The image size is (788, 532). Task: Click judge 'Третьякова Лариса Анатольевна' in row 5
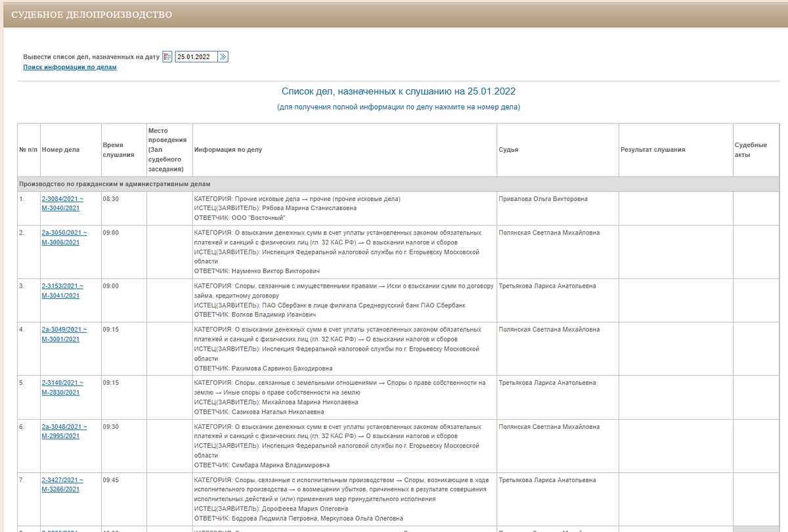[548, 383]
